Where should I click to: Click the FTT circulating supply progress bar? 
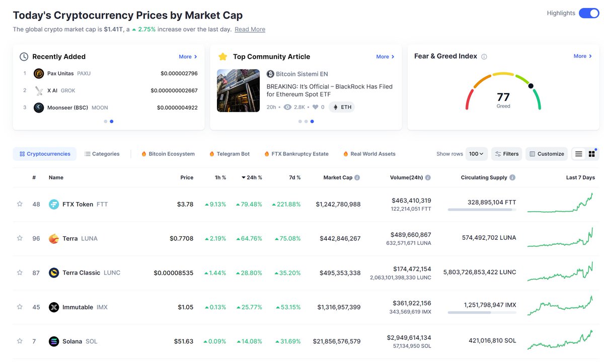coord(482,209)
